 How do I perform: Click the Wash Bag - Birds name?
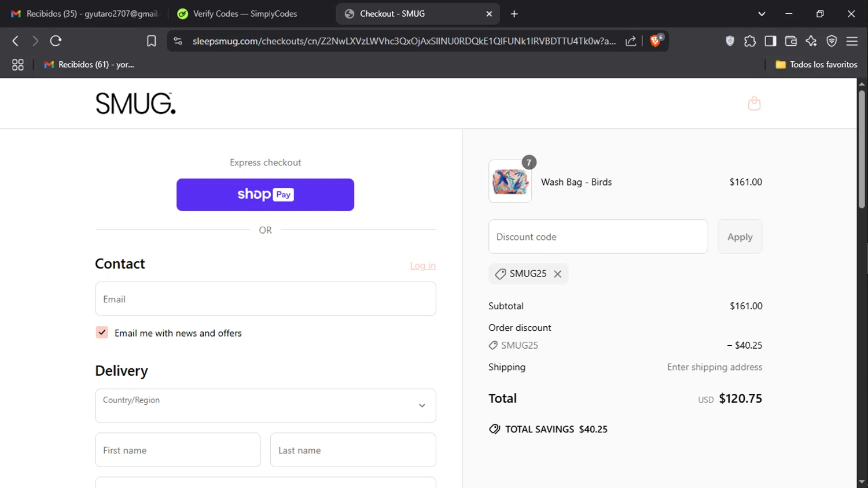(576, 182)
